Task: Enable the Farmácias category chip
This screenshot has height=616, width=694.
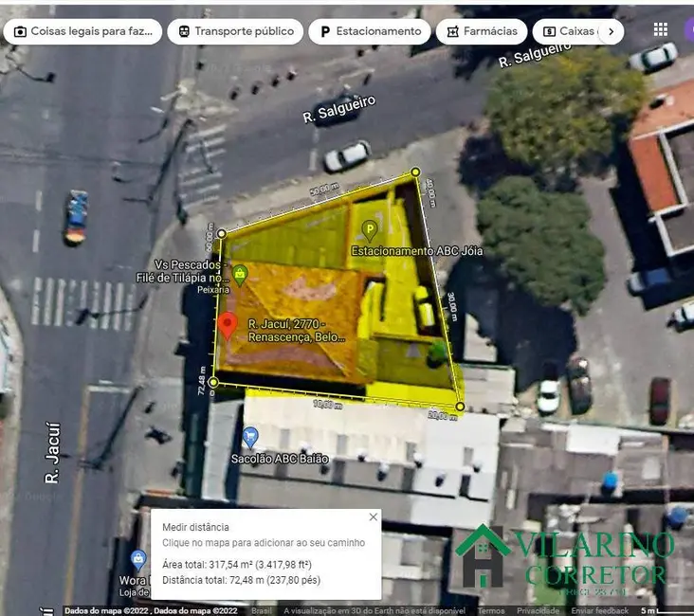Action: (481, 31)
